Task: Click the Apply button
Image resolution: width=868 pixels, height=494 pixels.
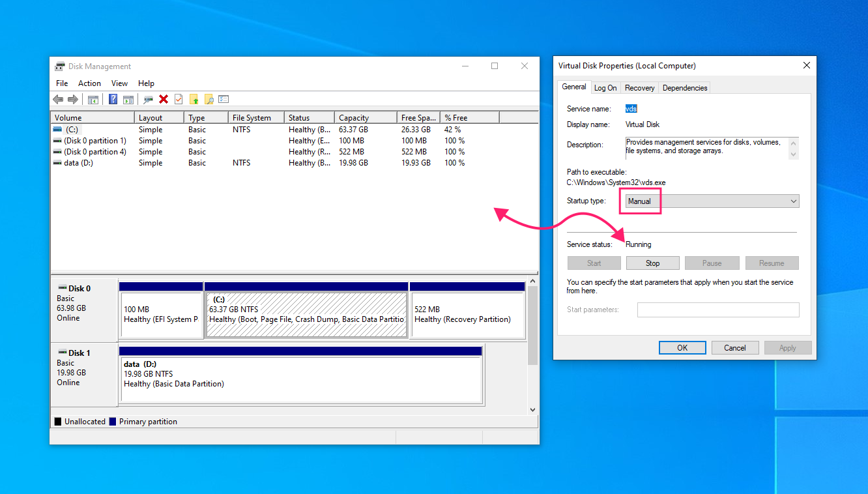Action: point(788,348)
